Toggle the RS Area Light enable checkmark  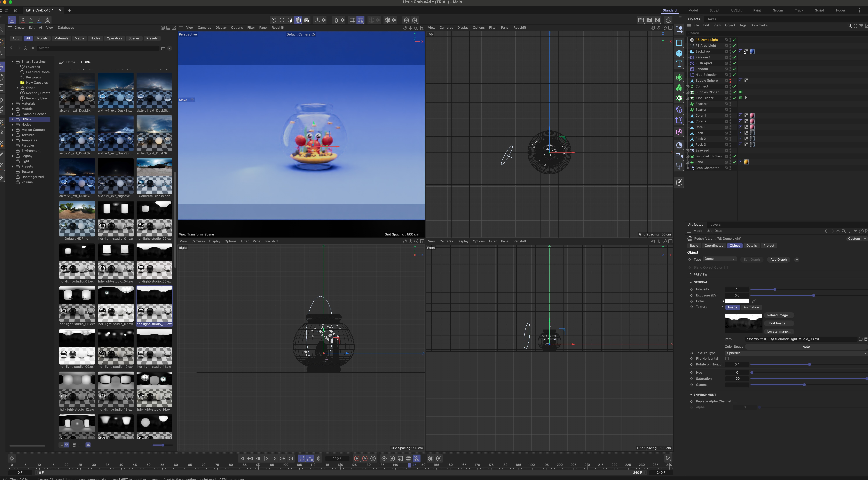pyautogui.click(x=734, y=46)
